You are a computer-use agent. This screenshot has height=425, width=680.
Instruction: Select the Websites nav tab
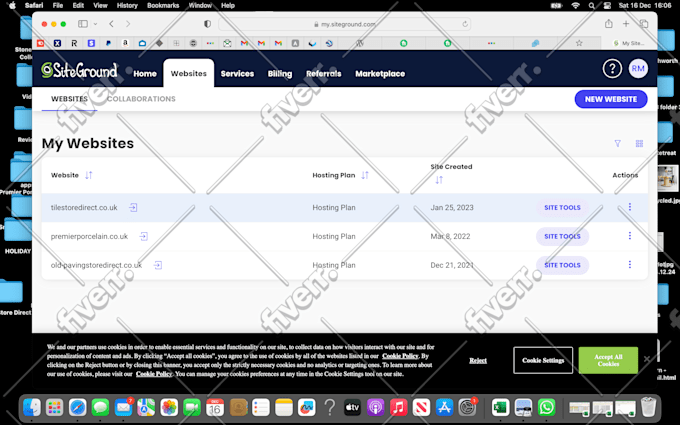coord(189,73)
